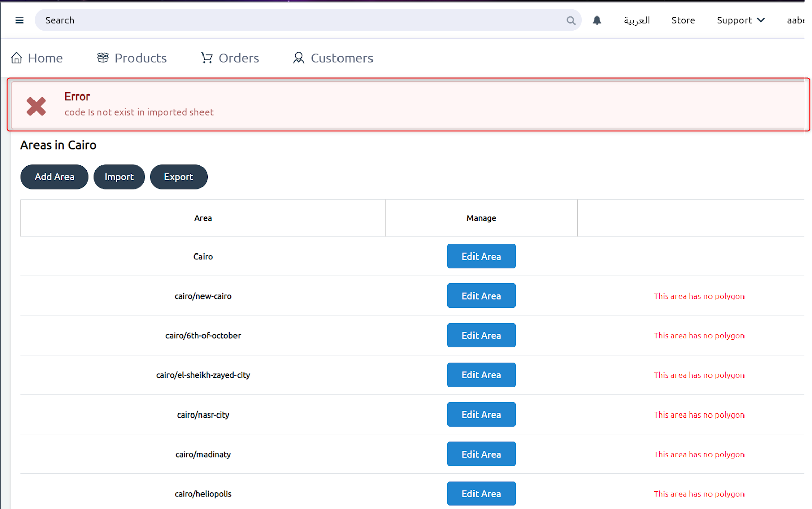This screenshot has height=509, width=812.
Task: Go to Orders menu item
Action: pyautogui.click(x=230, y=58)
